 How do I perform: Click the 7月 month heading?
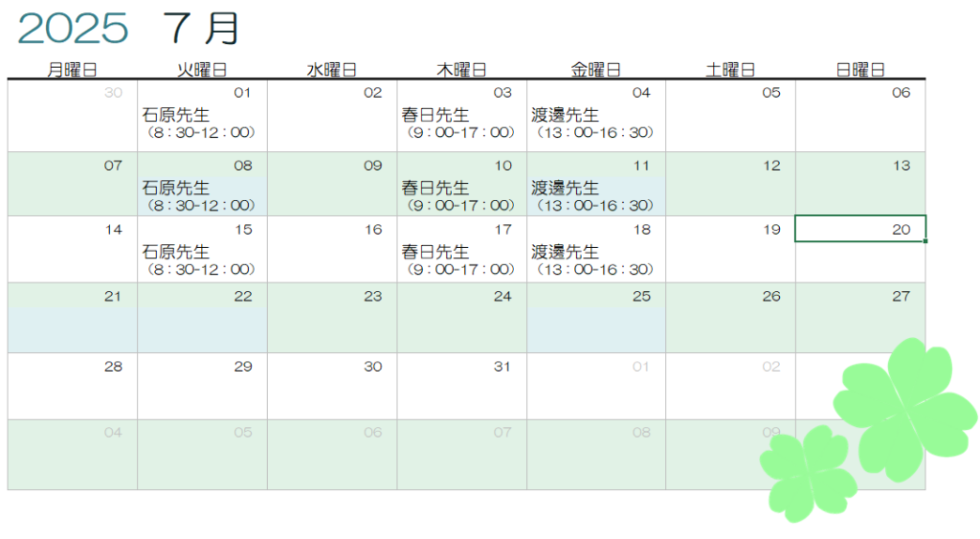click(x=201, y=28)
